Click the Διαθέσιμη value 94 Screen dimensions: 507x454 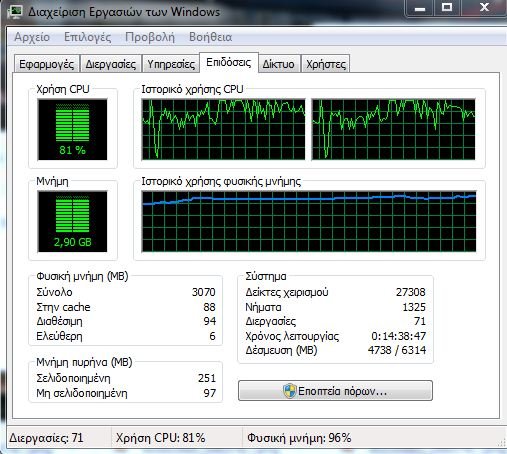pyautogui.click(x=210, y=321)
